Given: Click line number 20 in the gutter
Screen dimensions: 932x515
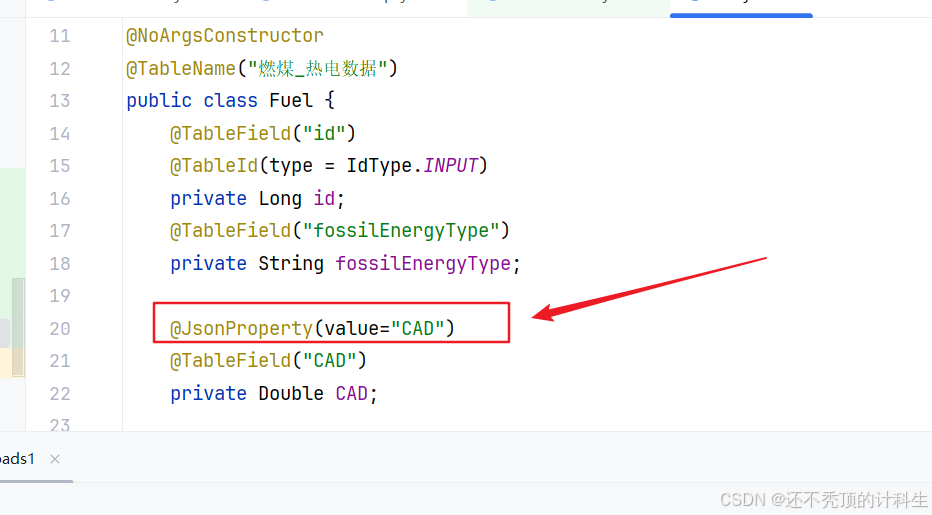Looking at the screenshot, I should click(59, 328).
